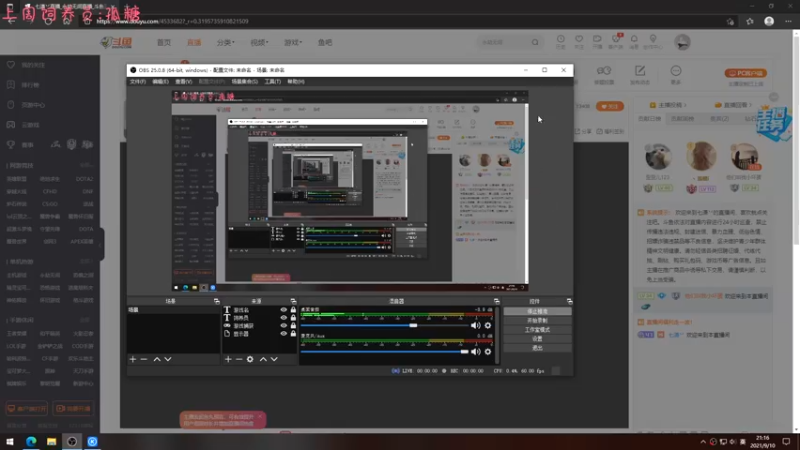Open Windows Start button
This screenshot has height=450, width=800.
tap(10, 441)
